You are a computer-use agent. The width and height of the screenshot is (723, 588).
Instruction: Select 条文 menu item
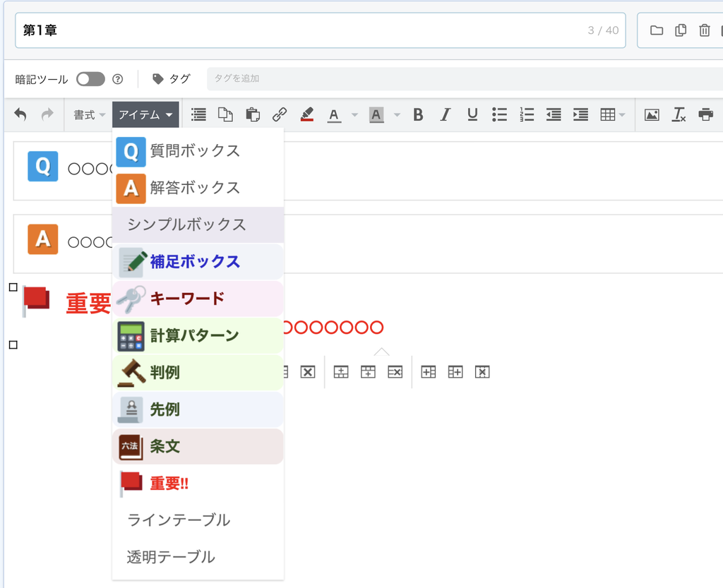(198, 446)
